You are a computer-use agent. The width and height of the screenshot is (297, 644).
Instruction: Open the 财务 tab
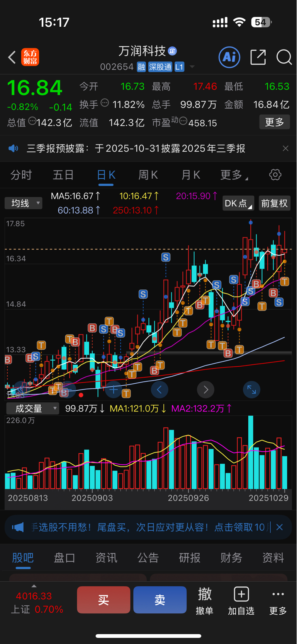(x=231, y=557)
